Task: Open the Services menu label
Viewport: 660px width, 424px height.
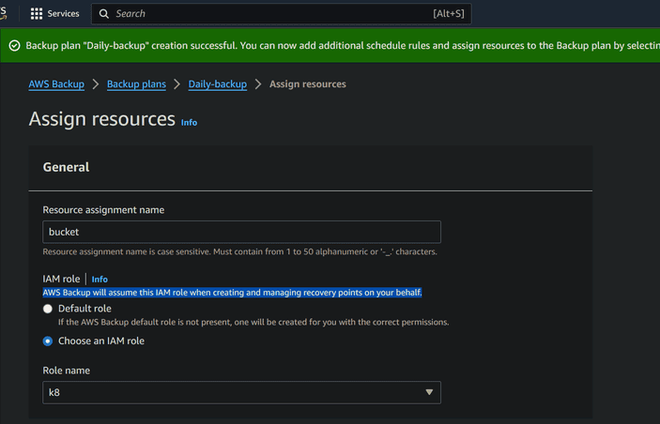Action: click(x=63, y=14)
